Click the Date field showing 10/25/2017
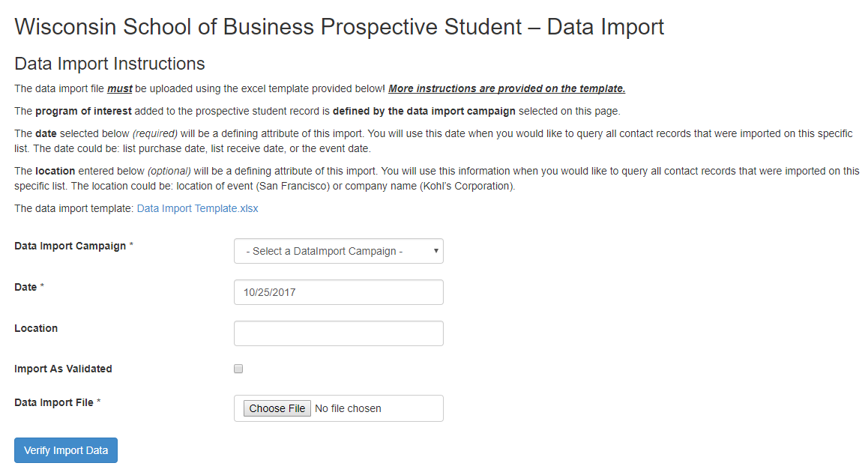The height and width of the screenshot is (472, 868). point(338,292)
